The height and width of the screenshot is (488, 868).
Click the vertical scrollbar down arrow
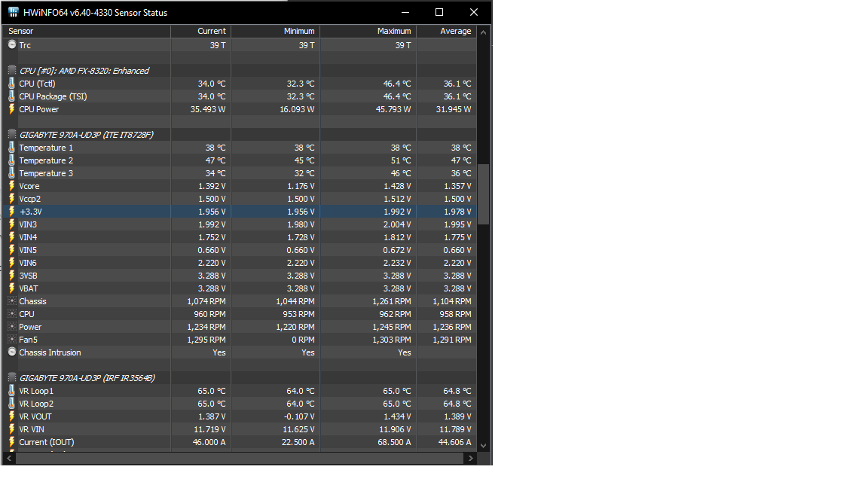tap(483, 445)
